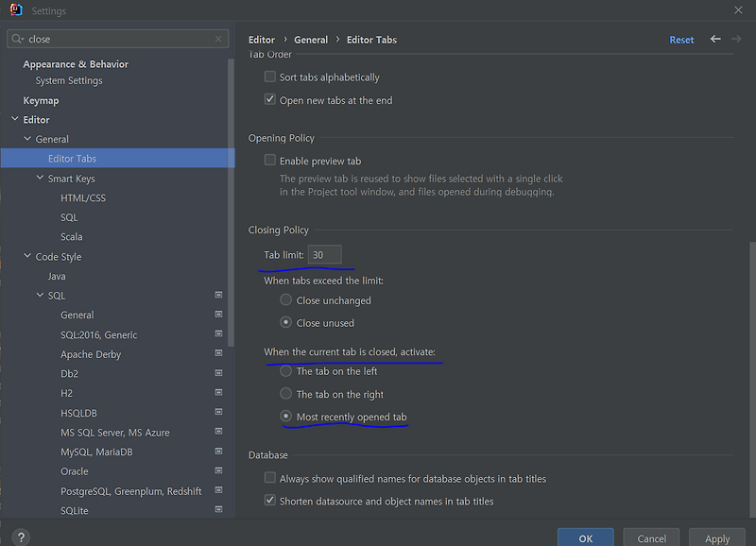Clear the search field with the X icon
This screenshot has width=756, height=546.
[217, 39]
